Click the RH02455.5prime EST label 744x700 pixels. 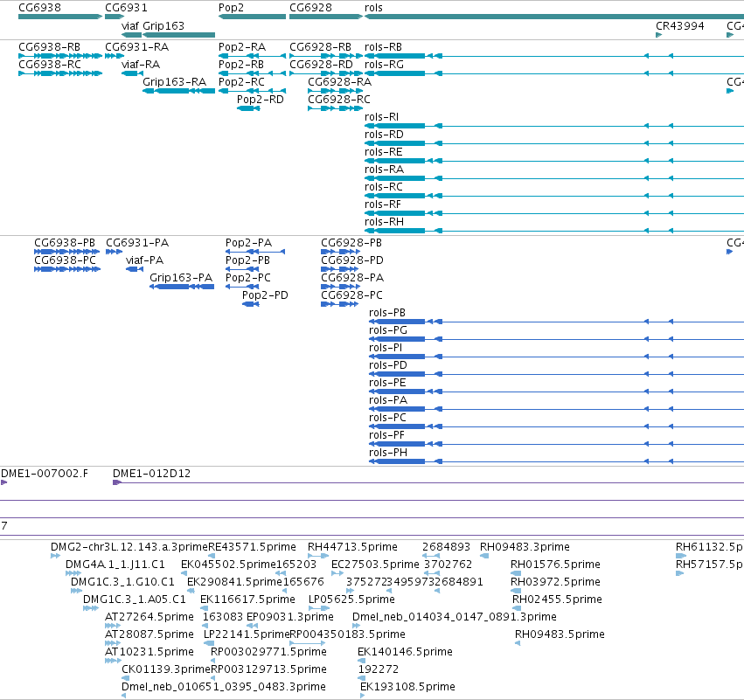[x=557, y=600]
